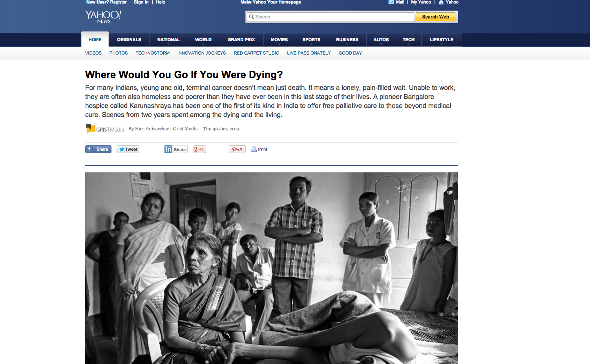The width and height of the screenshot is (590, 364).
Task: Click the Google +1 button
Action: (x=199, y=149)
